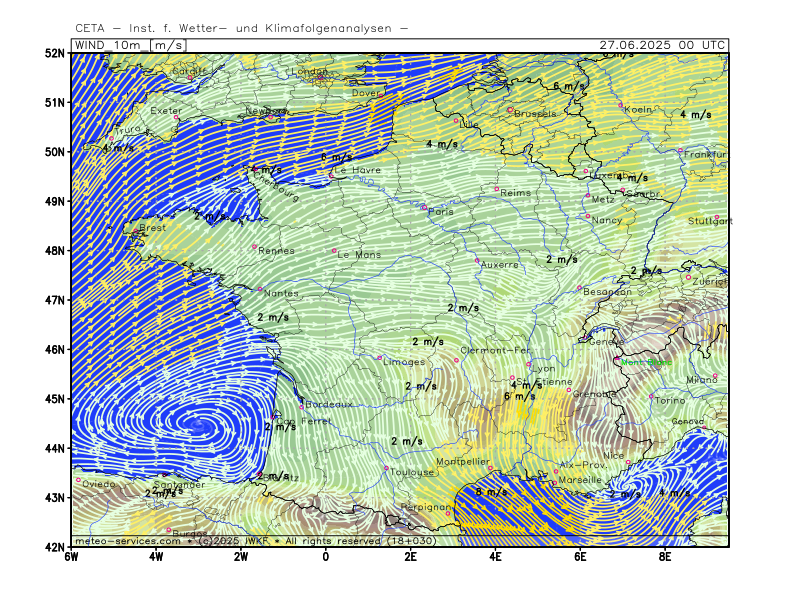This screenshot has height=600, width=800.
Task: Click the Auxerre city label
Action: click(x=499, y=265)
